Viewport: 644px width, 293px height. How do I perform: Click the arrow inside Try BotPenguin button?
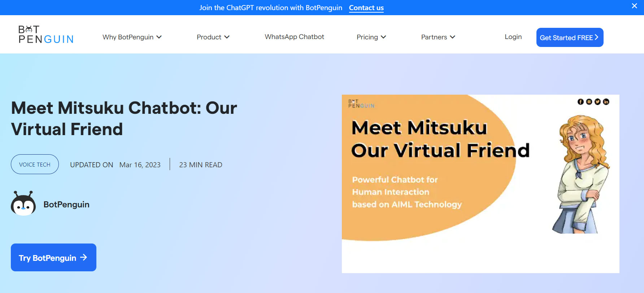point(84,257)
